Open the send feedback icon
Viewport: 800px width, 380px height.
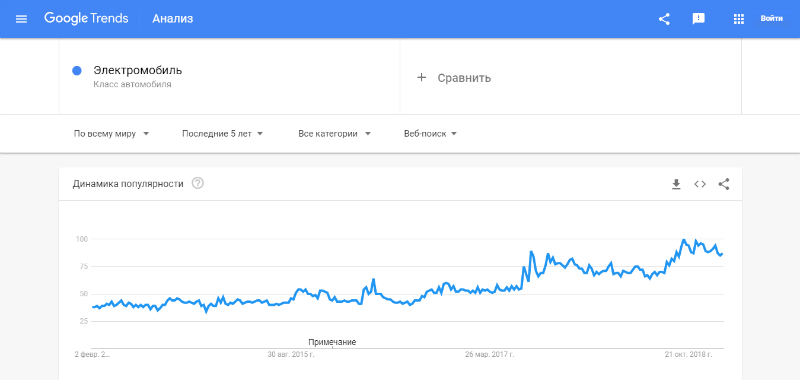pos(698,19)
